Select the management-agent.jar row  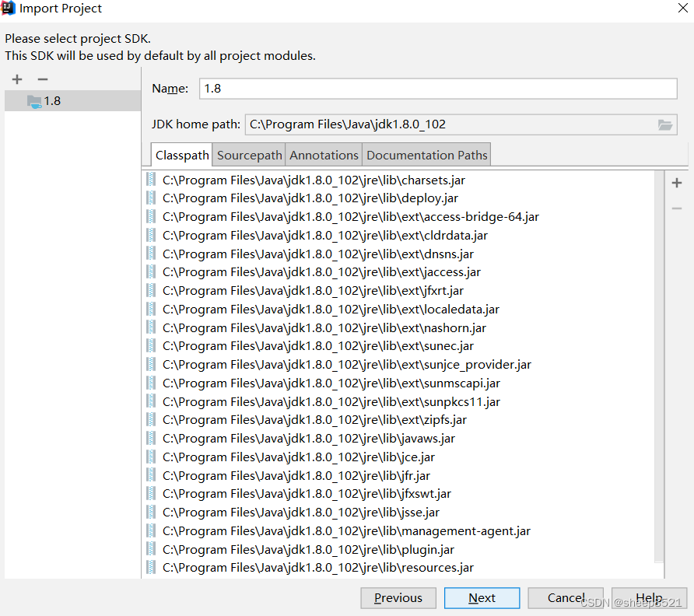[398, 531]
